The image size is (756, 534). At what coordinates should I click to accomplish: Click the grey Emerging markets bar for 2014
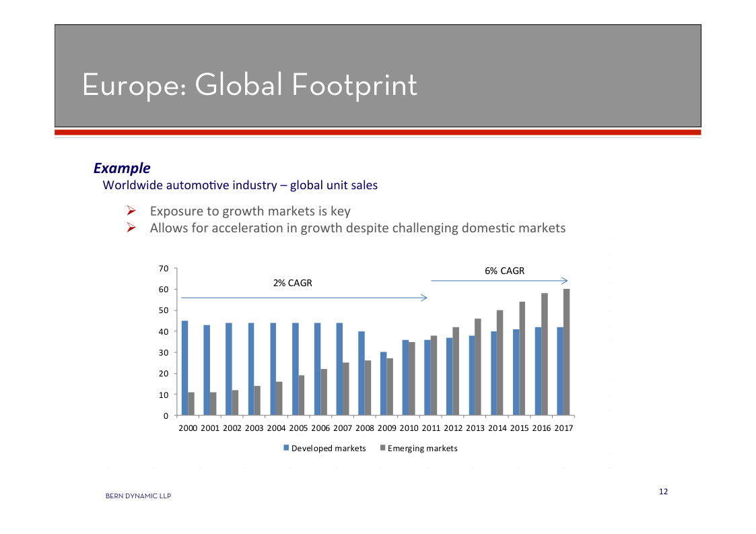pyautogui.click(x=500, y=362)
